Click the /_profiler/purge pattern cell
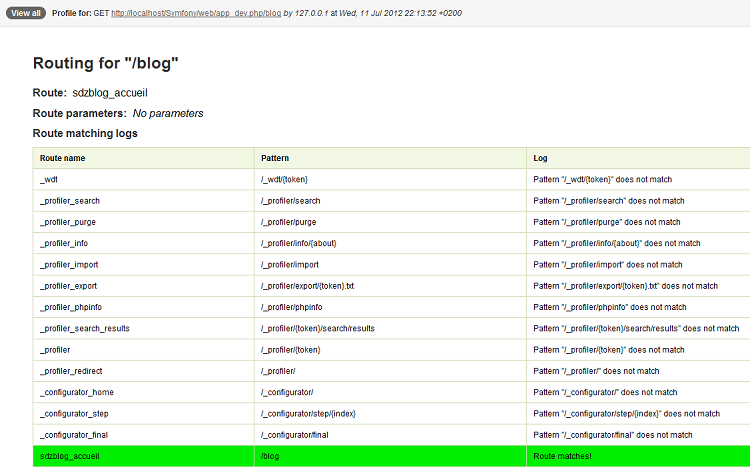The image size is (750, 469). pos(290,222)
